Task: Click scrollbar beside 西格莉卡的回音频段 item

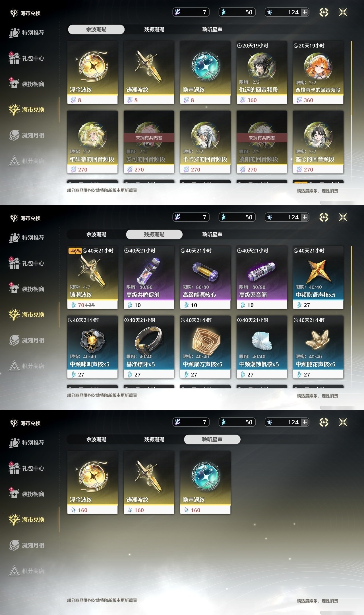Action: (x=352, y=78)
